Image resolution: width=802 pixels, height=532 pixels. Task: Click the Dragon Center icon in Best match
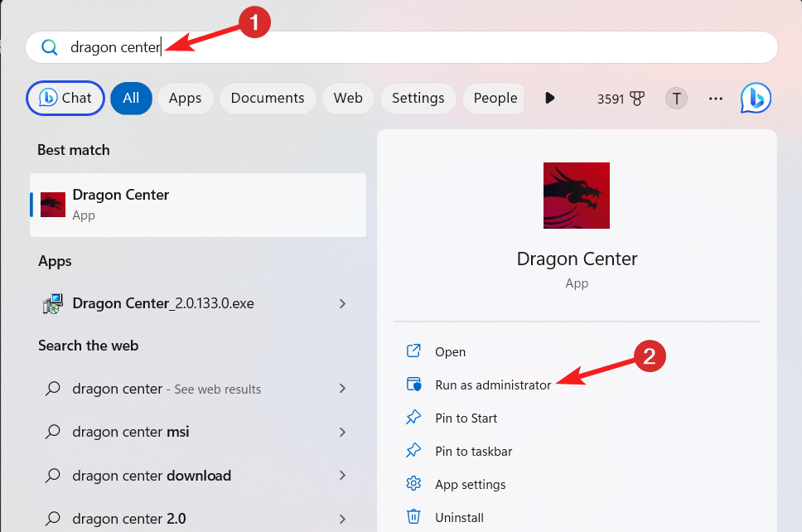click(53, 205)
